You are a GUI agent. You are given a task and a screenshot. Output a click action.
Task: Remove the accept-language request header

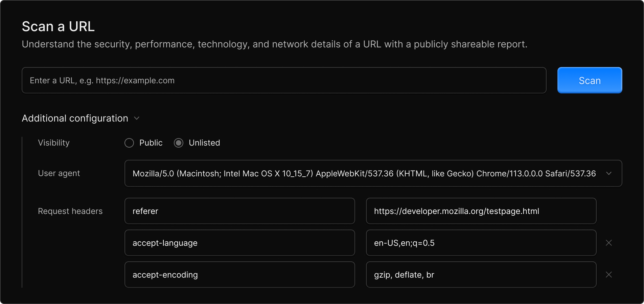608,243
